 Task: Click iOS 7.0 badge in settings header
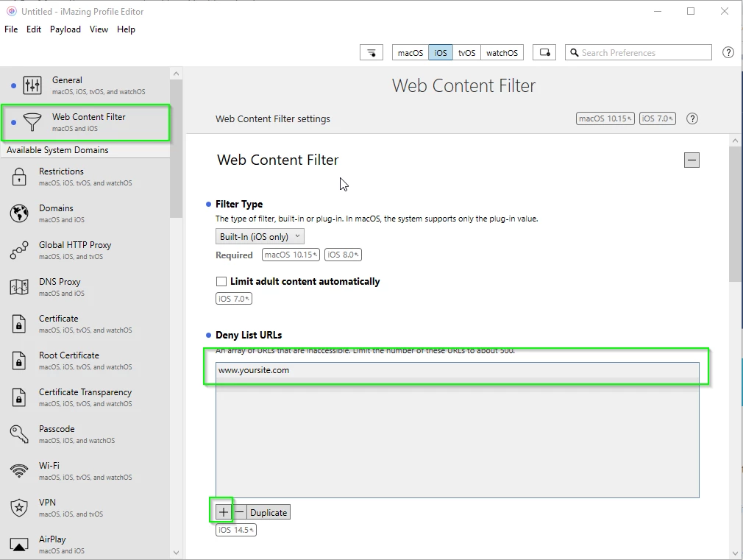click(657, 118)
